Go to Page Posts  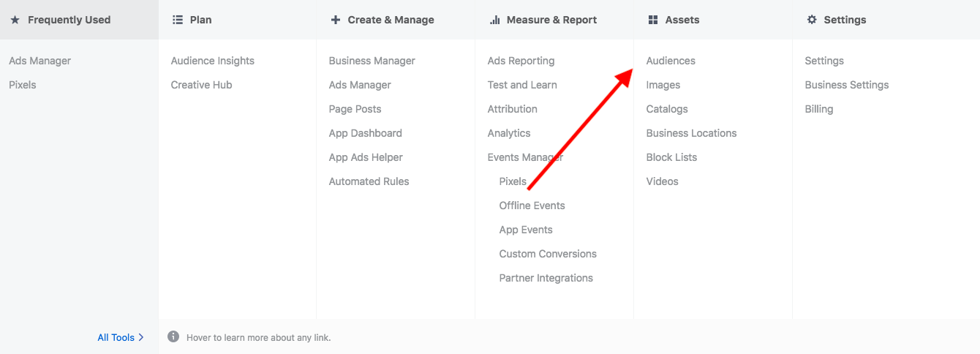click(355, 109)
